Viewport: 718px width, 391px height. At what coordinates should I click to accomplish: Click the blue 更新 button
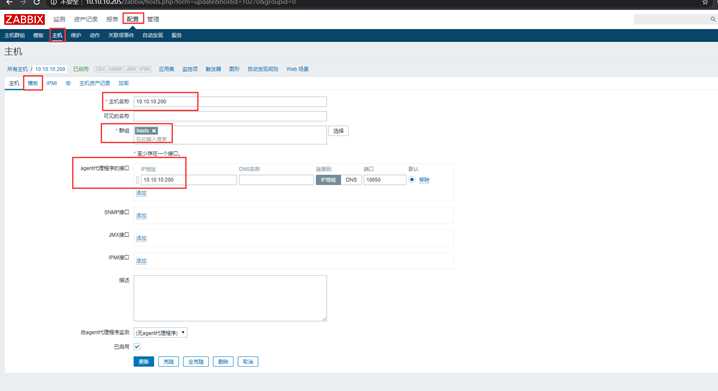143,362
